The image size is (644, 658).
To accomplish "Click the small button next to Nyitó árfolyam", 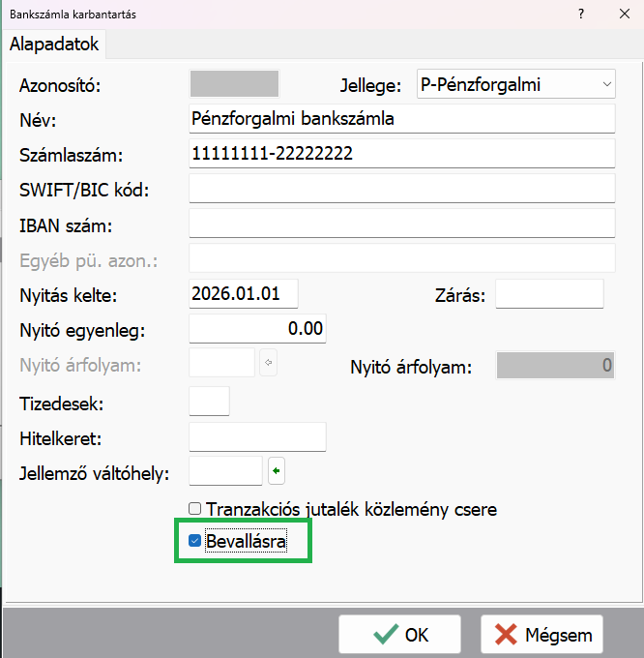I will (269, 364).
